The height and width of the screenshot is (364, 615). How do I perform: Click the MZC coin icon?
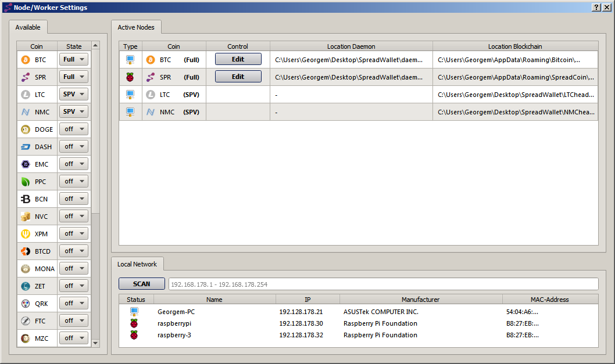pyautogui.click(x=26, y=338)
